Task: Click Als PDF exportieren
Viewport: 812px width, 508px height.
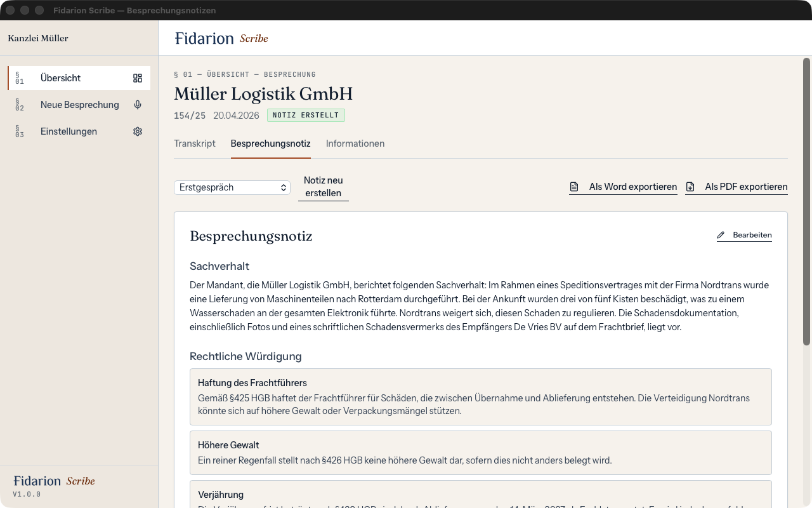Action: click(737, 187)
